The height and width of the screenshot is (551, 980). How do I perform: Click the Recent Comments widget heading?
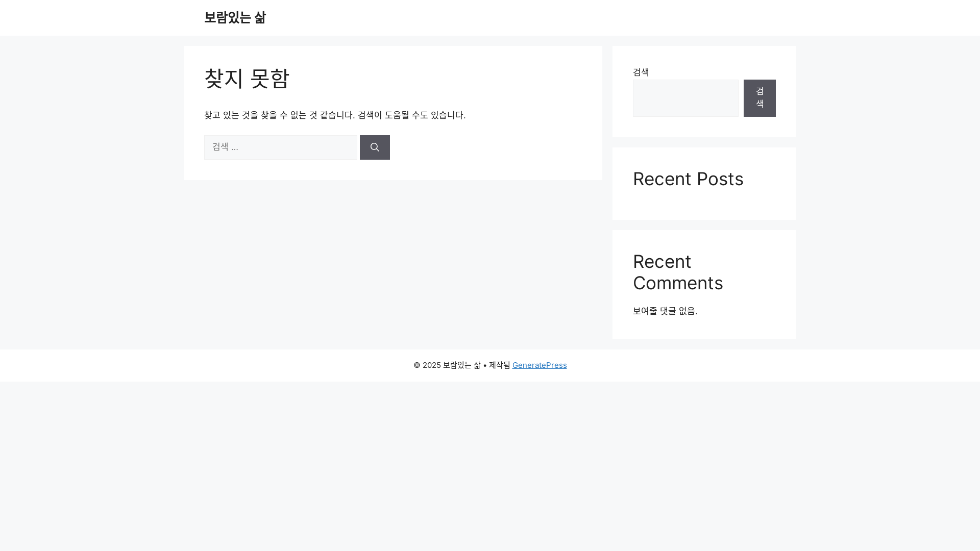(678, 272)
